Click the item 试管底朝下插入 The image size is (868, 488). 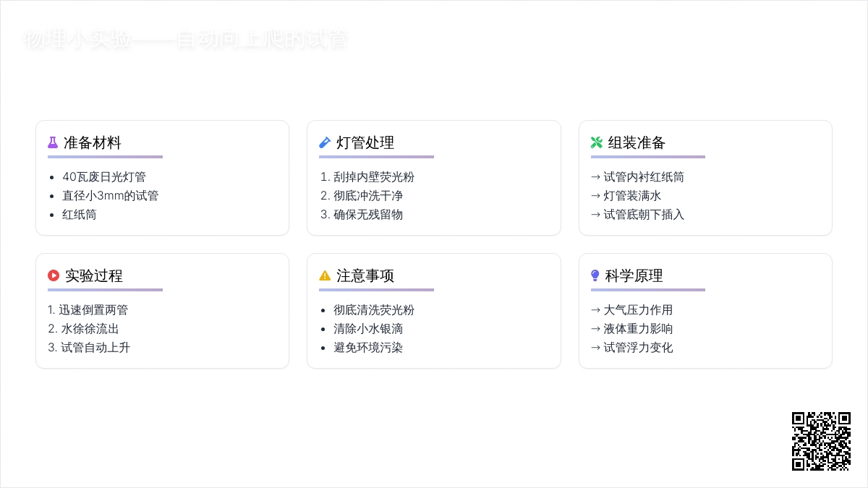point(644,214)
